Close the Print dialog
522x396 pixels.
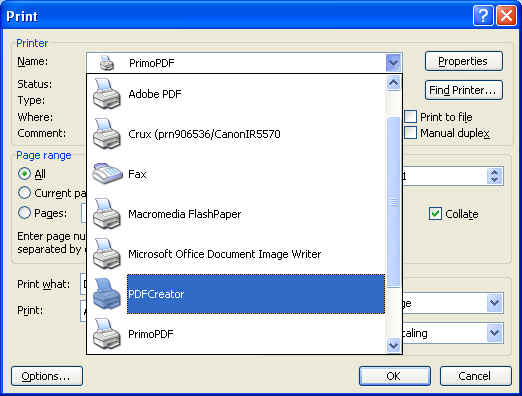tap(506, 16)
